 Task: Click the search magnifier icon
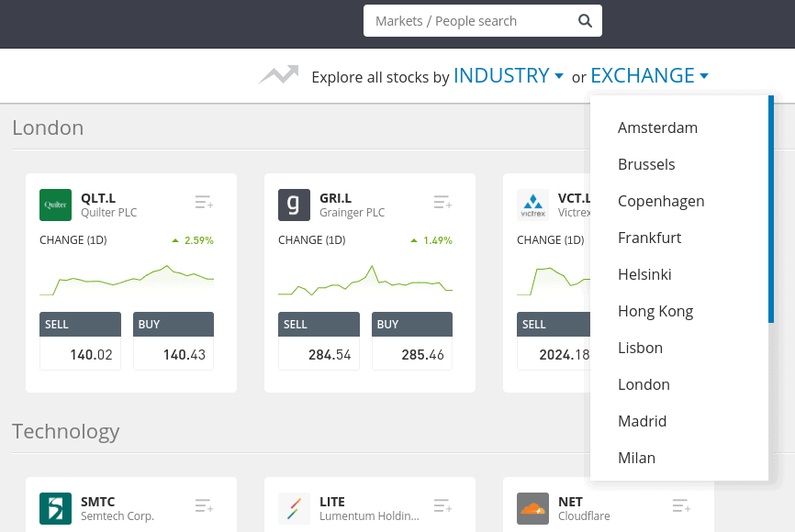(x=585, y=21)
